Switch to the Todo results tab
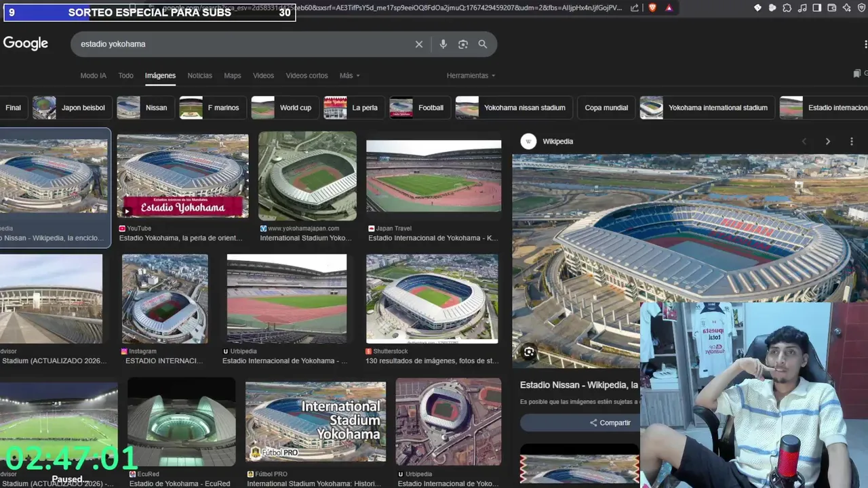Image resolution: width=868 pixels, height=488 pixels. [x=126, y=76]
